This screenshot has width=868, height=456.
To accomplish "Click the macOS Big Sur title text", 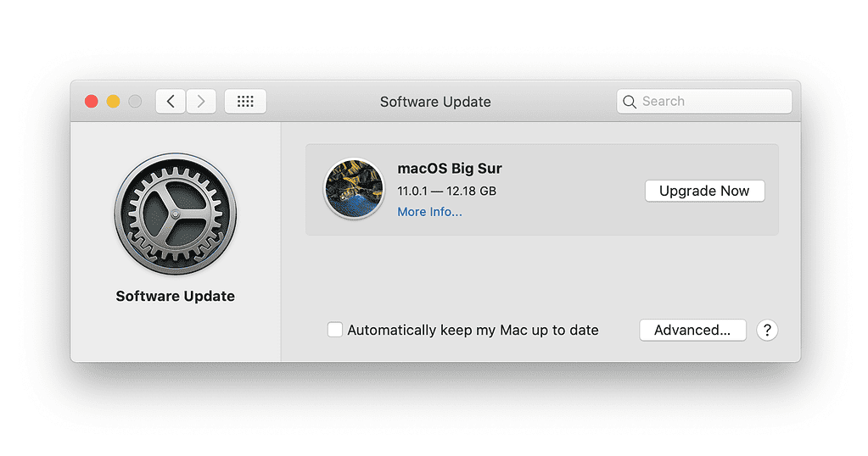I will pyautogui.click(x=450, y=169).
